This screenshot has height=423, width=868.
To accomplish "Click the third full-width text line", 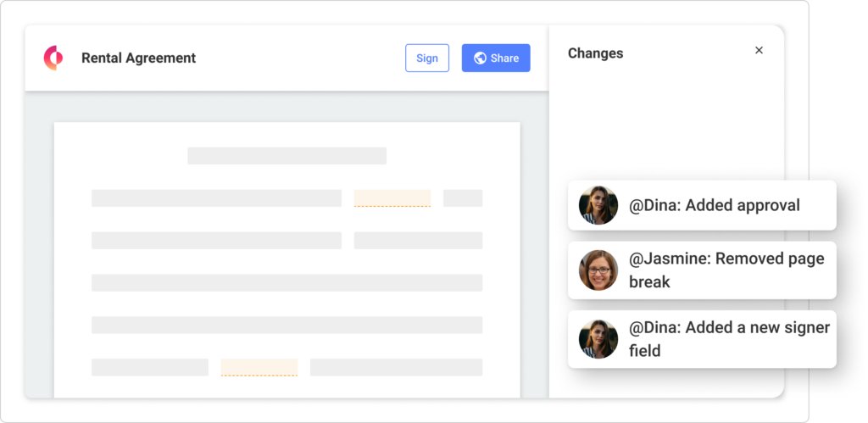I will click(x=287, y=283).
